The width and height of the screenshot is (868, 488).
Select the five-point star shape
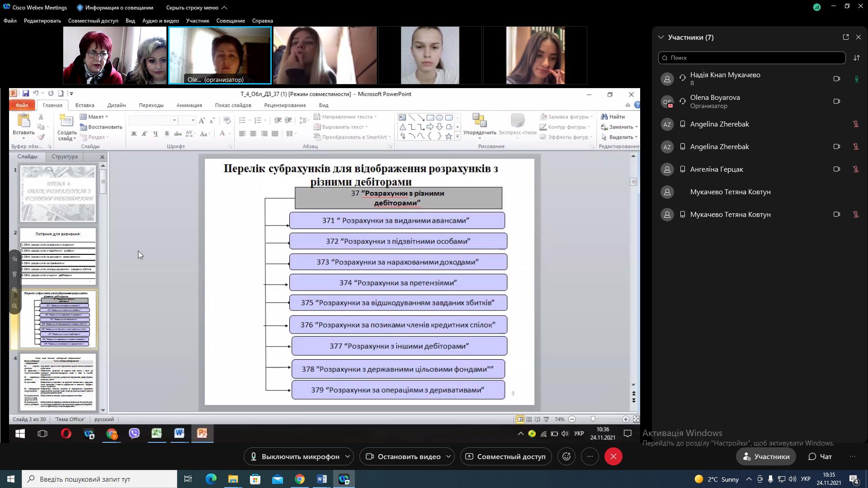click(448, 136)
